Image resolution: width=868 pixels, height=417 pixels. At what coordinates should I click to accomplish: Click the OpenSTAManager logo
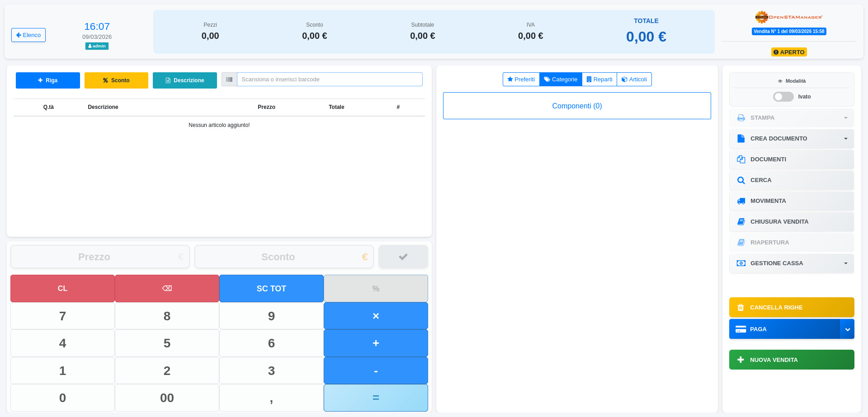(789, 17)
